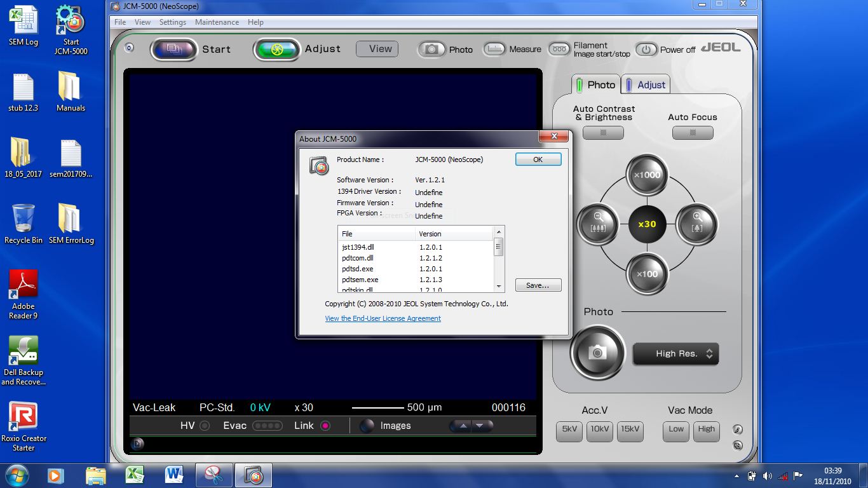Select 5kV accelerating voltage
Screen dimensions: 868x488
coord(569,430)
